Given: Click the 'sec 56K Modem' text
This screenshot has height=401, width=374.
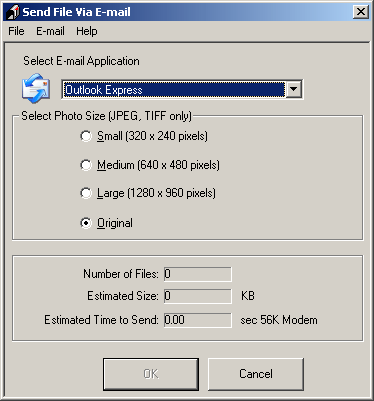Looking at the screenshot, I should [279, 320].
